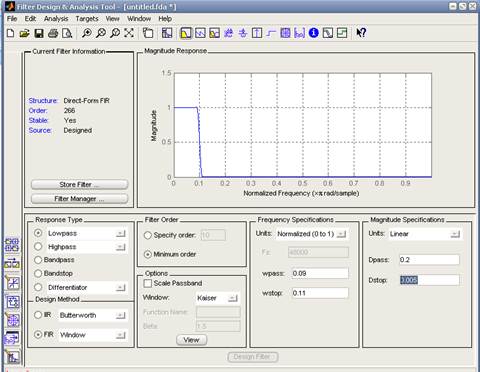Screen dimensions: 480x372
Task: Click the wpass input field
Action: coord(320,273)
